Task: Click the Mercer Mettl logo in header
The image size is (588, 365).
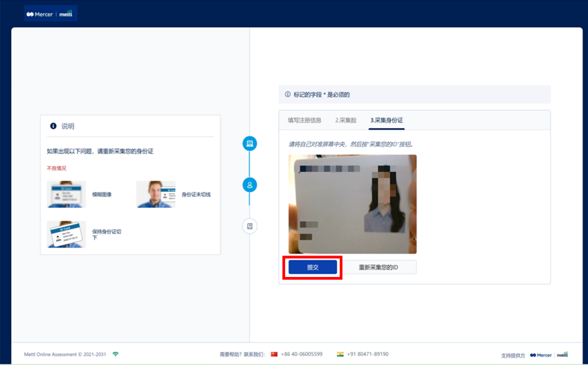Action: pyautogui.click(x=50, y=14)
